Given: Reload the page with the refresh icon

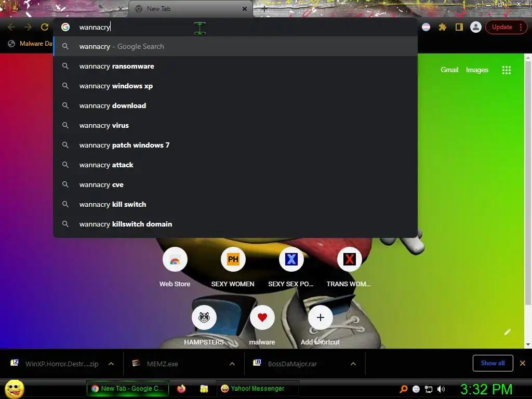Looking at the screenshot, I should (x=45, y=27).
